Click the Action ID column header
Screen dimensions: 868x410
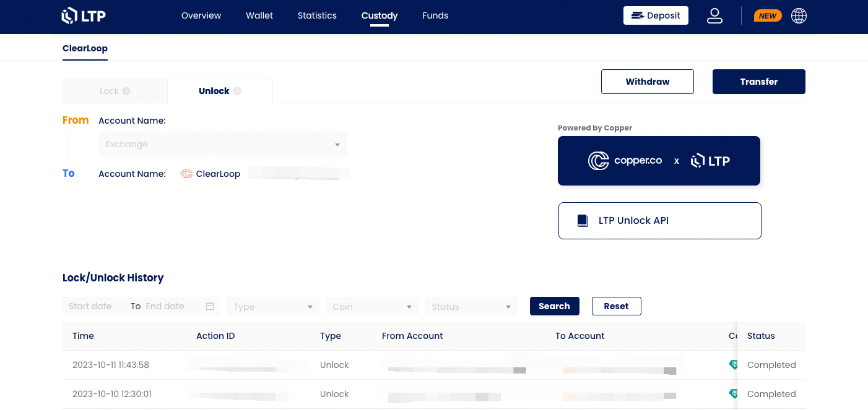pyautogui.click(x=215, y=336)
